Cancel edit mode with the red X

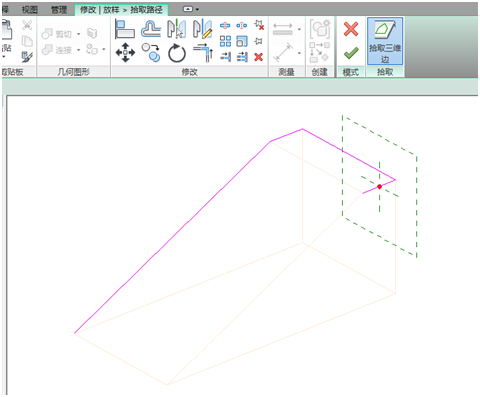click(351, 29)
